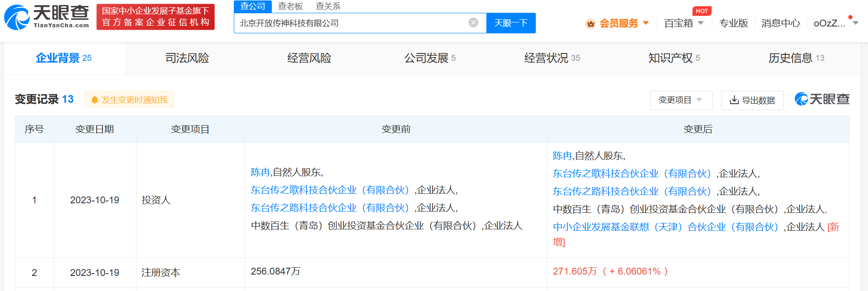Select the 企业背景 tab
This screenshot has height=291, width=868.
click(64, 58)
